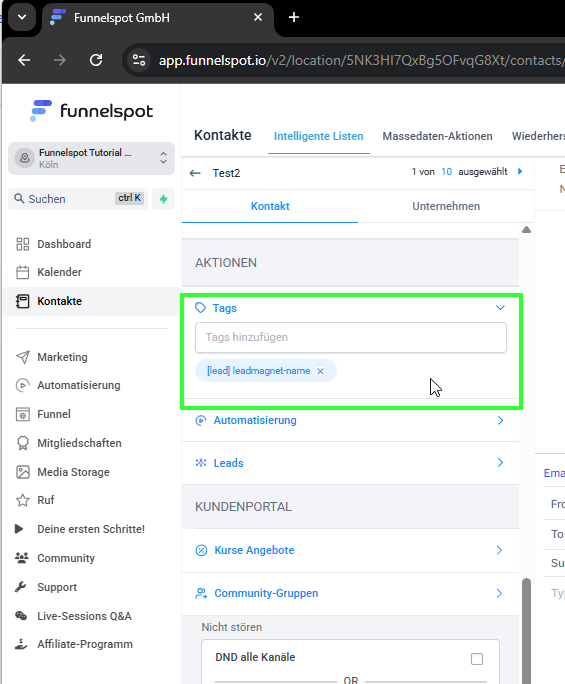Switch to the Unternehmen tab
Image resolution: width=565 pixels, height=684 pixels.
(x=446, y=206)
